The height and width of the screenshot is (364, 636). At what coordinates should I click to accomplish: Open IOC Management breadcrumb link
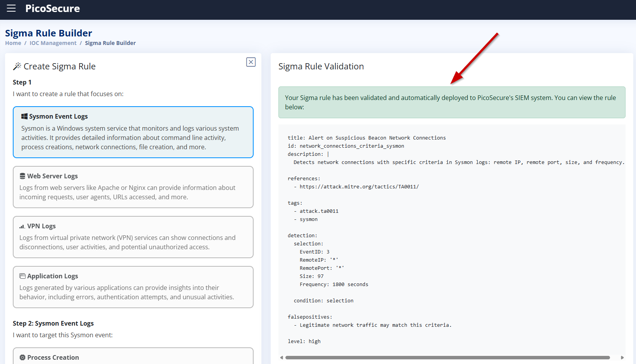click(x=53, y=43)
